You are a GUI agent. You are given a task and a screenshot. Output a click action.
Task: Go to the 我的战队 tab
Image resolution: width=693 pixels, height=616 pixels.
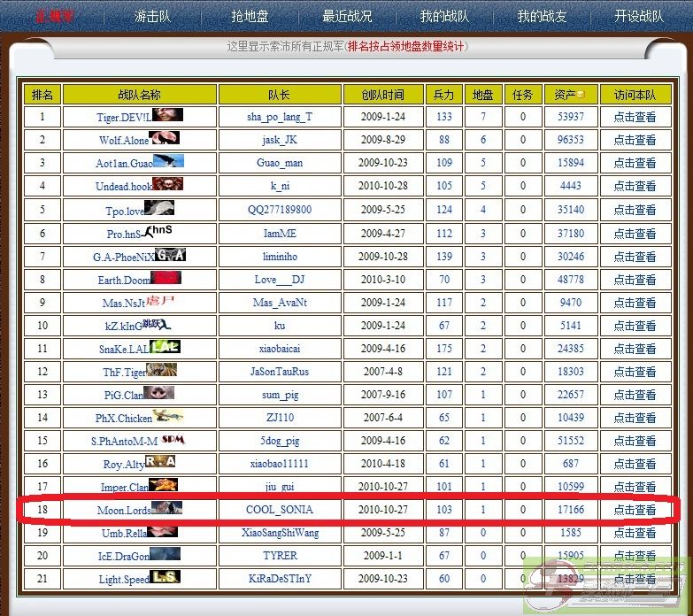pyautogui.click(x=444, y=16)
